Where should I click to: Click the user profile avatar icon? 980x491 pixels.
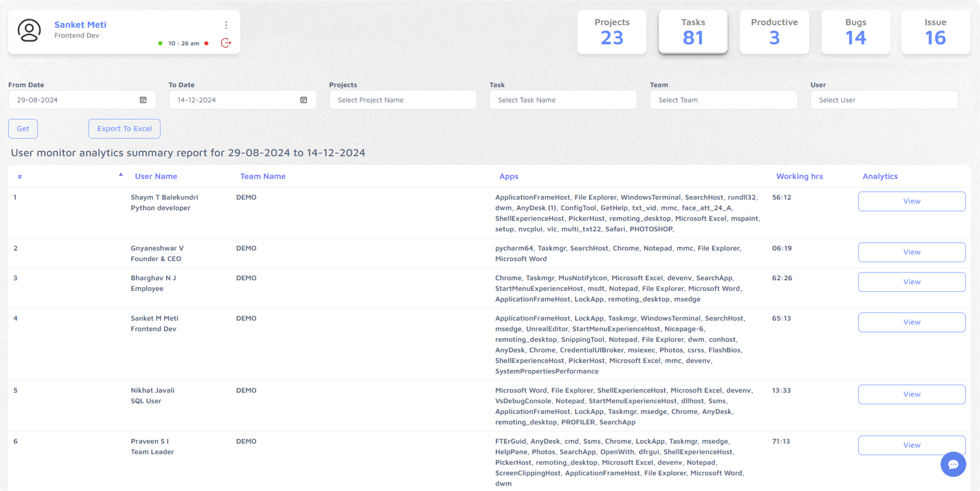coord(29,31)
